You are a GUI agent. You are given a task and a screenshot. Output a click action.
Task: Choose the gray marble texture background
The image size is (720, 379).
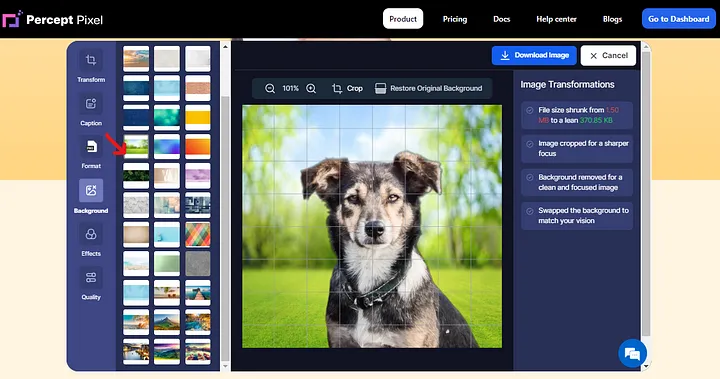point(136,205)
